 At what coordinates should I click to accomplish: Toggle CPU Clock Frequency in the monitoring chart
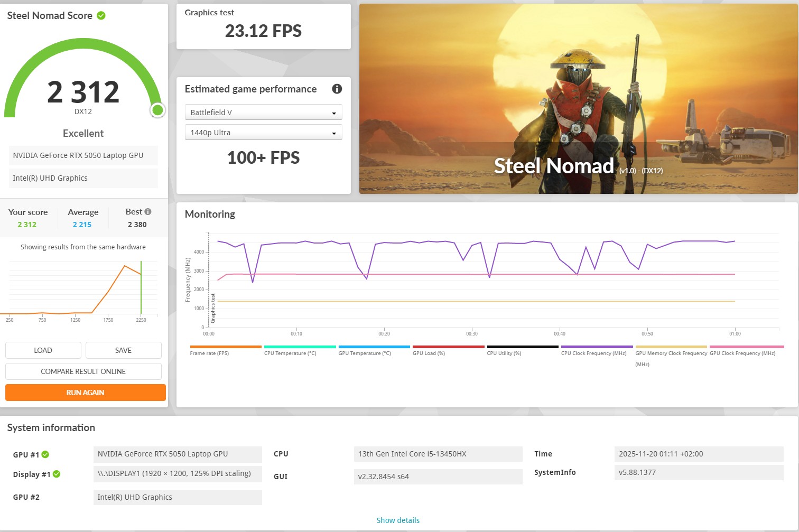[593, 353]
